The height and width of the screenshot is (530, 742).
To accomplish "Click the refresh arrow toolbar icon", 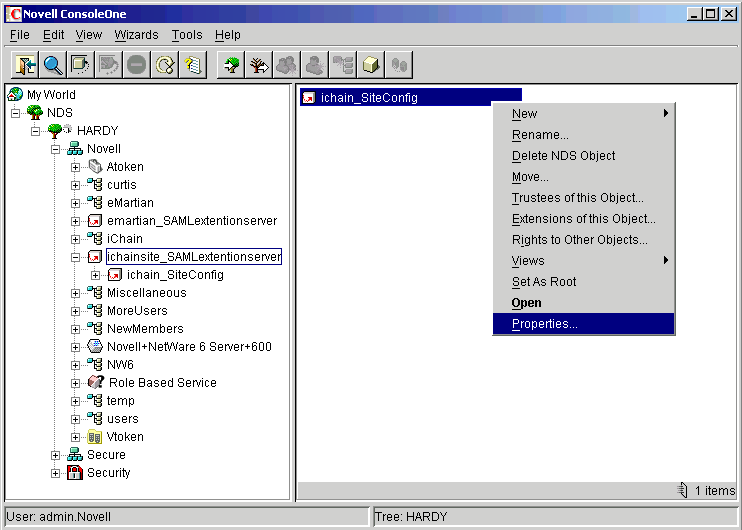I will (x=165, y=65).
